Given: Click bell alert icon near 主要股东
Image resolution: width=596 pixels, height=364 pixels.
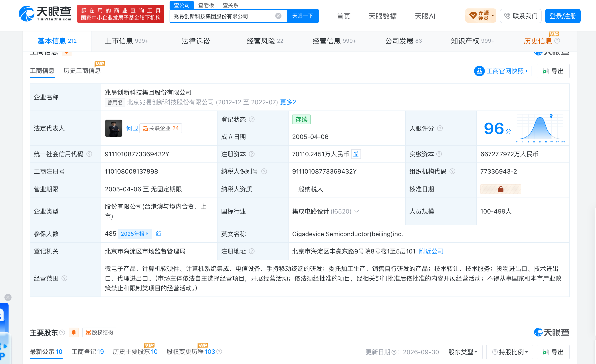Looking at the screenshot, I should point(74,332).
